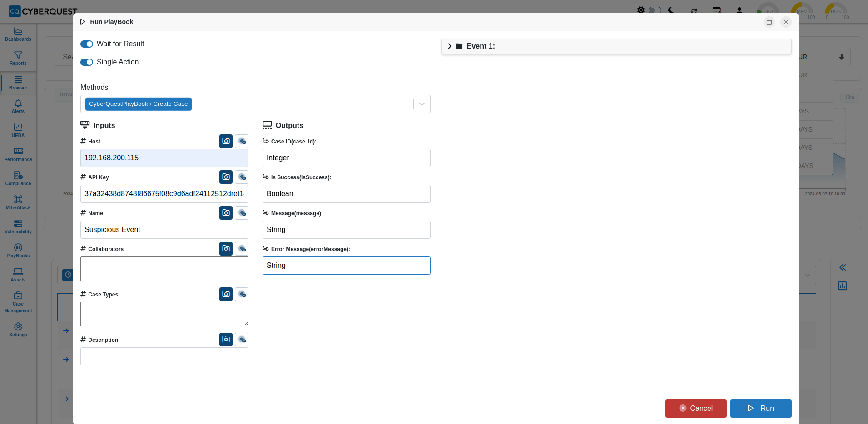Open Browser in the sidebar

(18, 83)
